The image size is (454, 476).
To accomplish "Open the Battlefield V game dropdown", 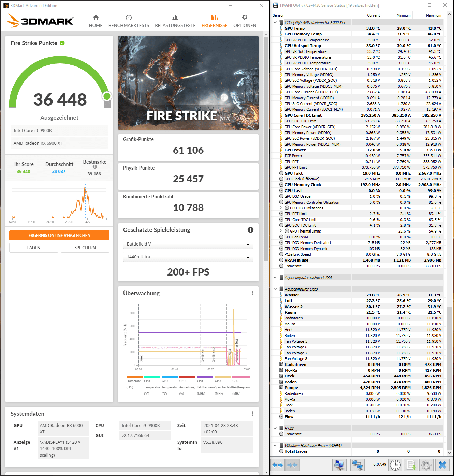I will (188, 244).
